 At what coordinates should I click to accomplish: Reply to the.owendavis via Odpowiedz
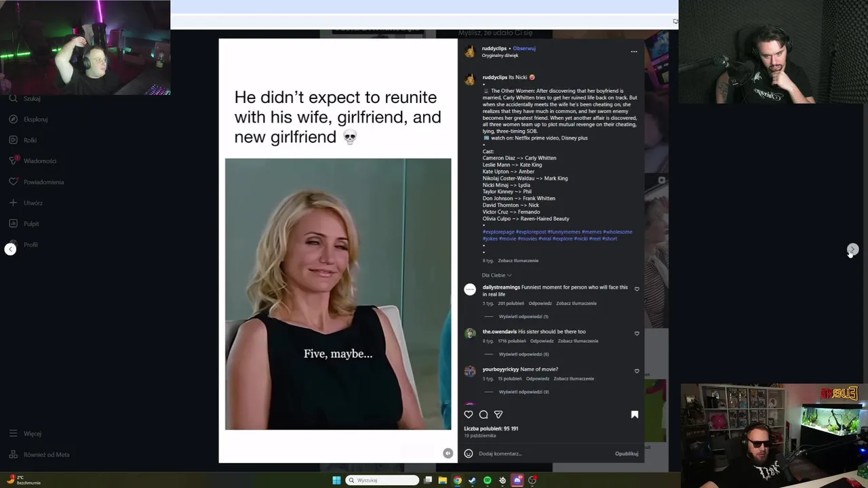[542, 341]
